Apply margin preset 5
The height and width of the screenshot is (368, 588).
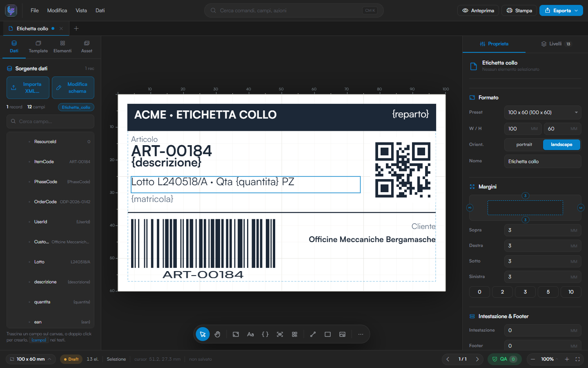tap(548, 292)
